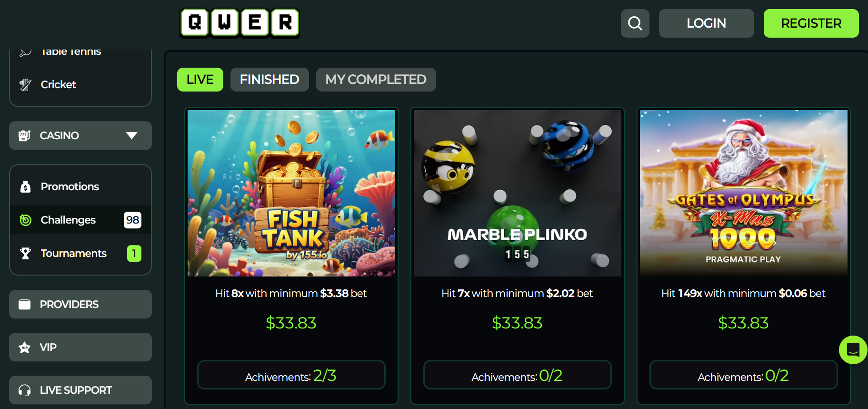
Task: Click the green REGISTER button
Action: (x=811, y=23)
